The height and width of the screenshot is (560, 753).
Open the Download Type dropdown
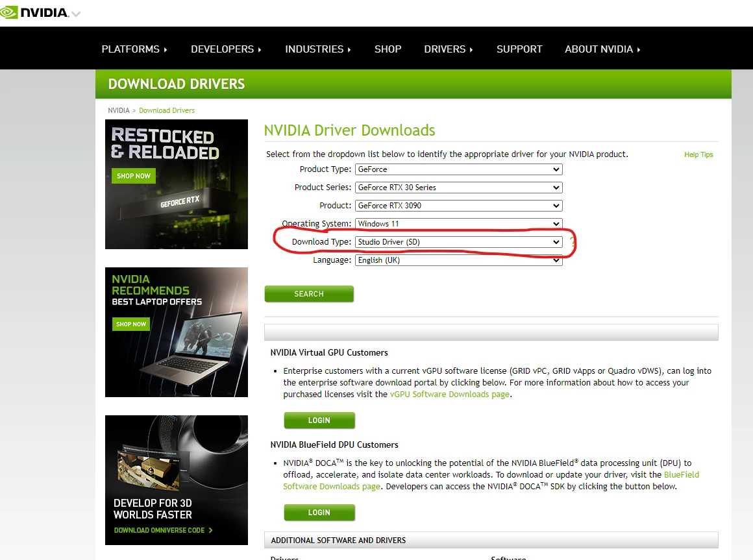pos(459,242)
